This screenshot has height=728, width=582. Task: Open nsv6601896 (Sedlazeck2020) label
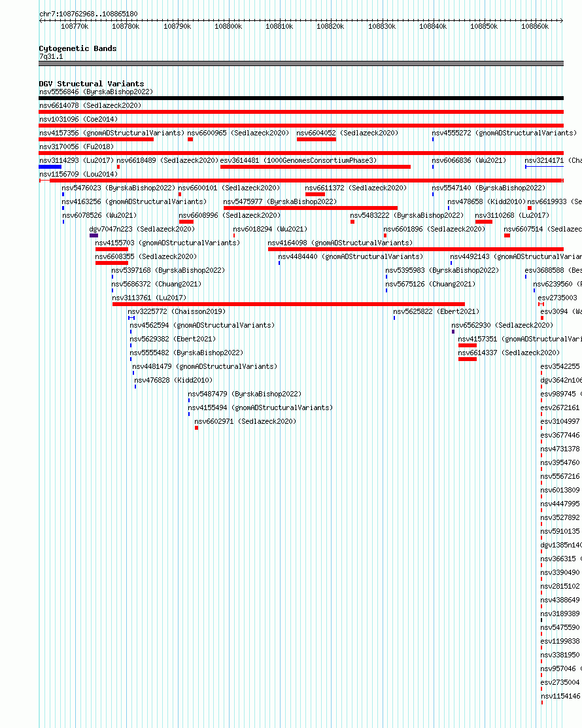point(434,229)
